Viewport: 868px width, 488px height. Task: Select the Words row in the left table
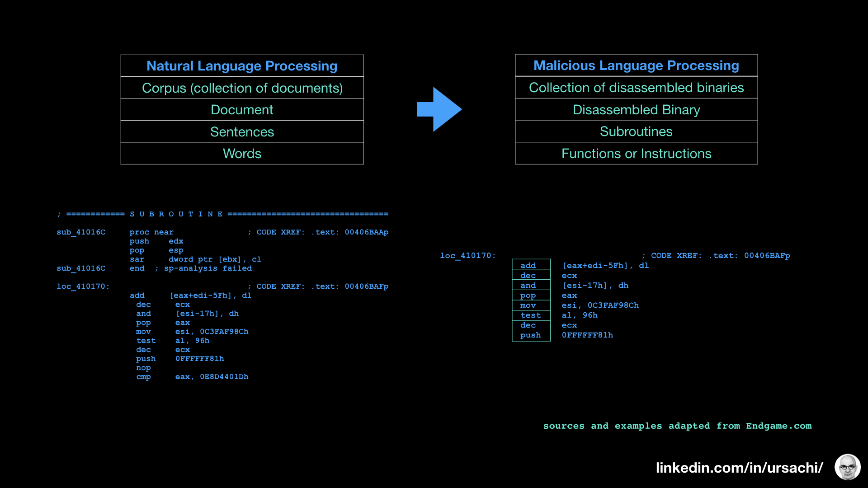point(242,154)
